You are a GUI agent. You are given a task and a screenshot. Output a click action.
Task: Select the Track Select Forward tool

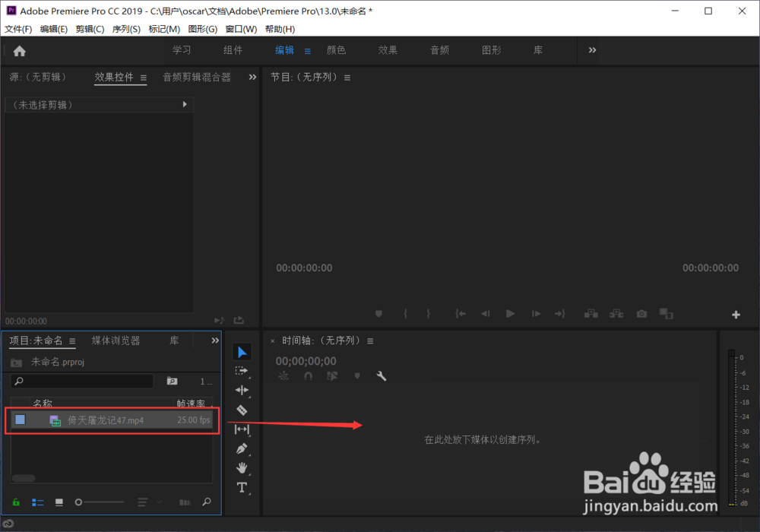[242, 371]
